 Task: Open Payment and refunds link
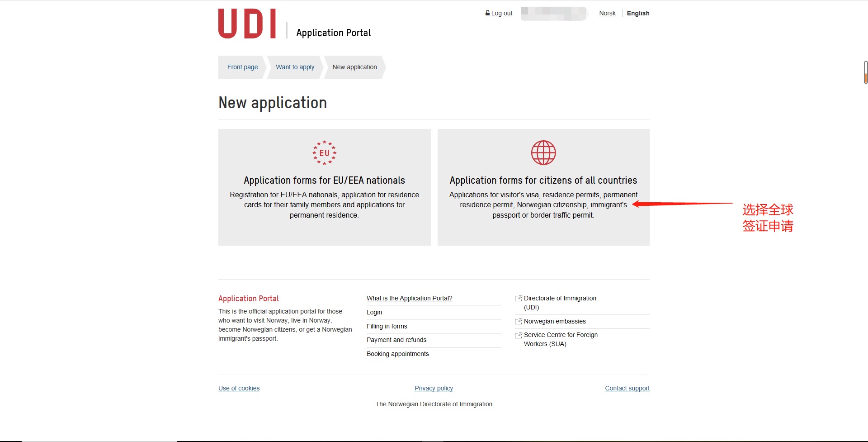click(x=396, y=340)
